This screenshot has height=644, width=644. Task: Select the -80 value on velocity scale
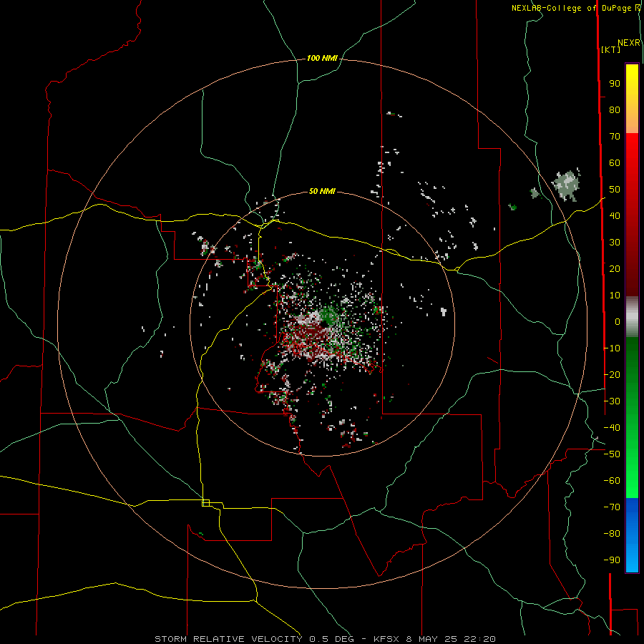pos(612,534)
